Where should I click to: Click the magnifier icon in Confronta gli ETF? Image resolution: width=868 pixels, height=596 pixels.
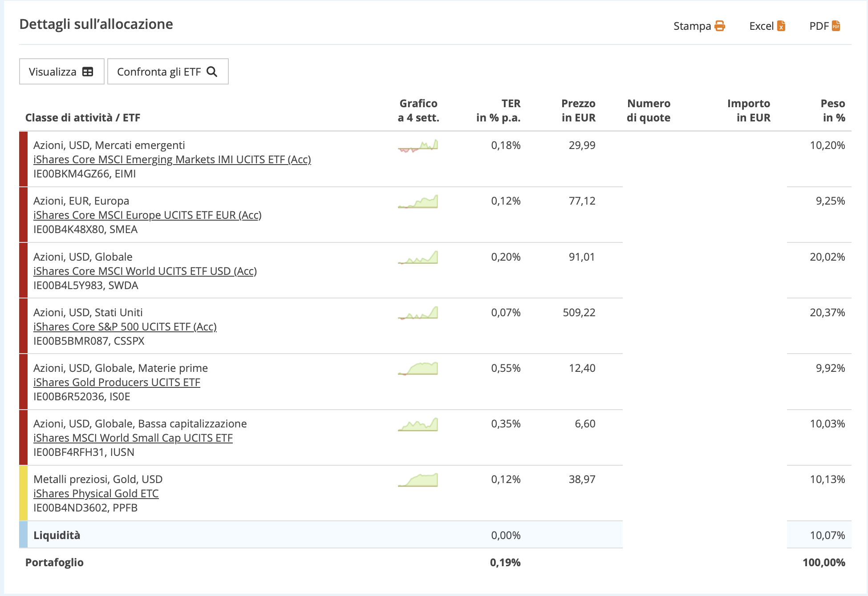pyautogui.click(x=212, y=72)
